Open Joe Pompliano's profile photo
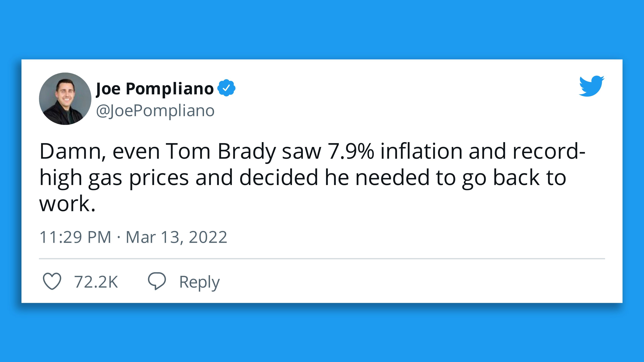644x362 pixels. (x=65, y=99)
